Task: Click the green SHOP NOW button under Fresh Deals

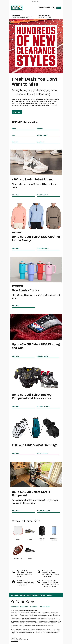Action: point(17,112)
